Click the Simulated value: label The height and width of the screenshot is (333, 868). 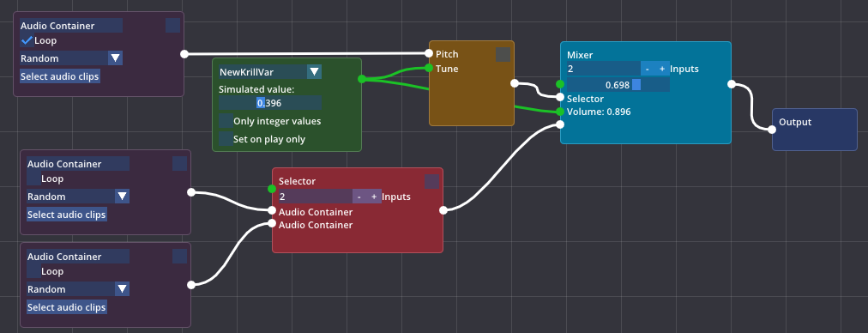coord(256,89)
